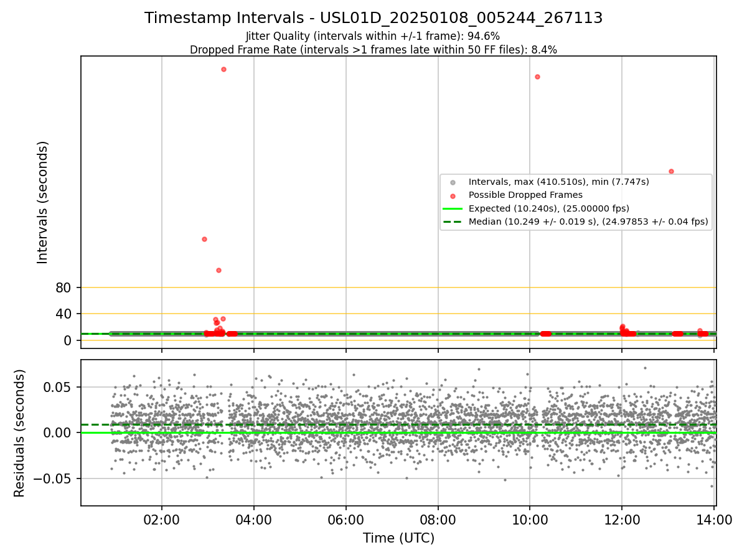Click the 'Dropped Frame Rate' subtitle line showing 8.4%
The height and width of the screenshot is (560, 747).
coord(374,50)
